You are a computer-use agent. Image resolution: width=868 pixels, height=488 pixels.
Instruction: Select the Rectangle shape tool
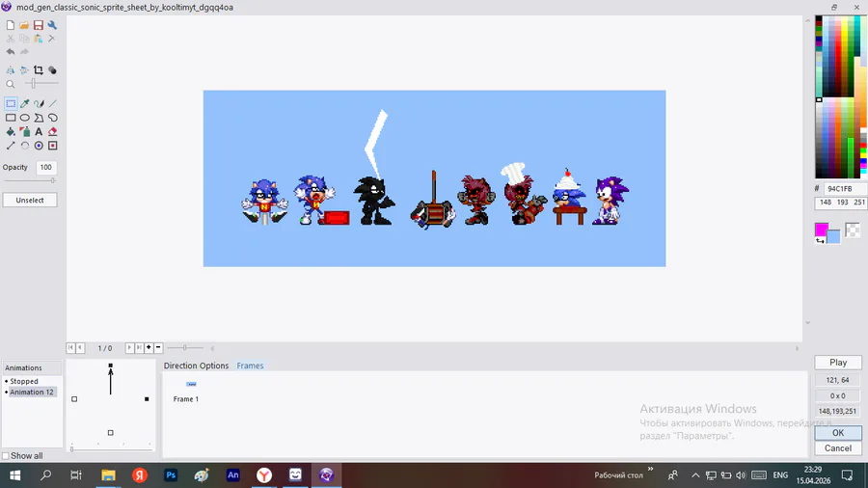11,118
